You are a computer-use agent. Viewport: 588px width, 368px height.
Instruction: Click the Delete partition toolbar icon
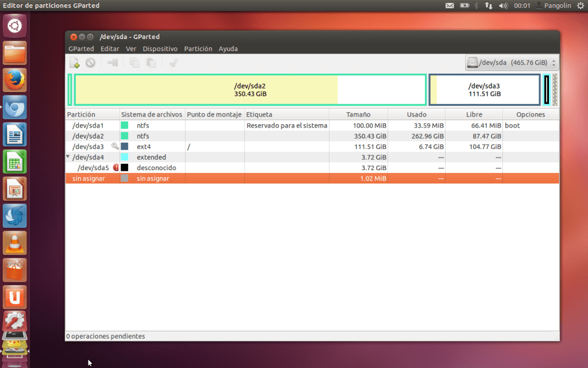coord(90,63)
